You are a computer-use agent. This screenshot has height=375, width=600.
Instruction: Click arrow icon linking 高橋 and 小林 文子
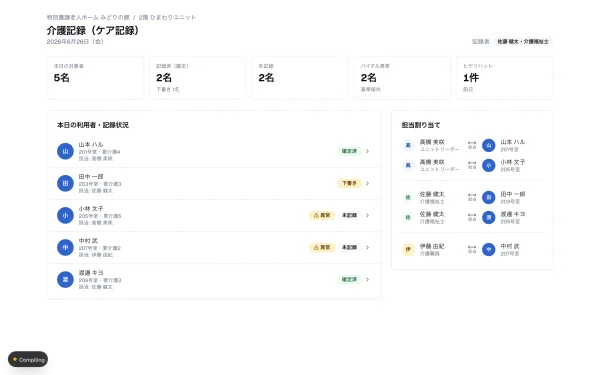472,163
